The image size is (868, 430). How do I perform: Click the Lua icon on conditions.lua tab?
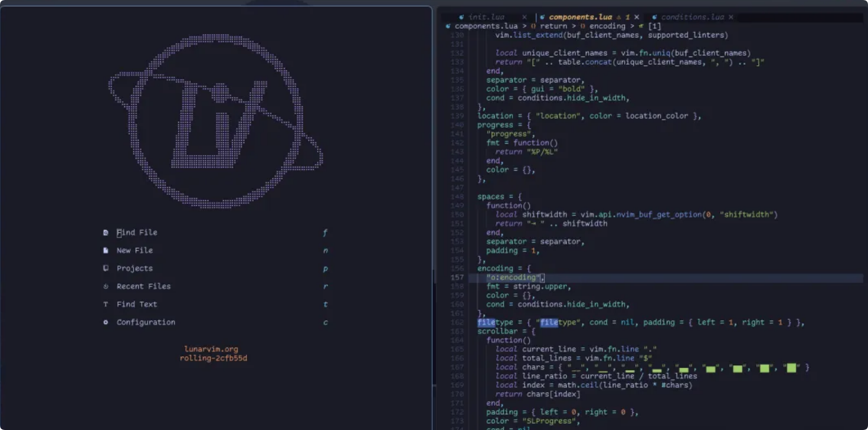click(654, 17)
